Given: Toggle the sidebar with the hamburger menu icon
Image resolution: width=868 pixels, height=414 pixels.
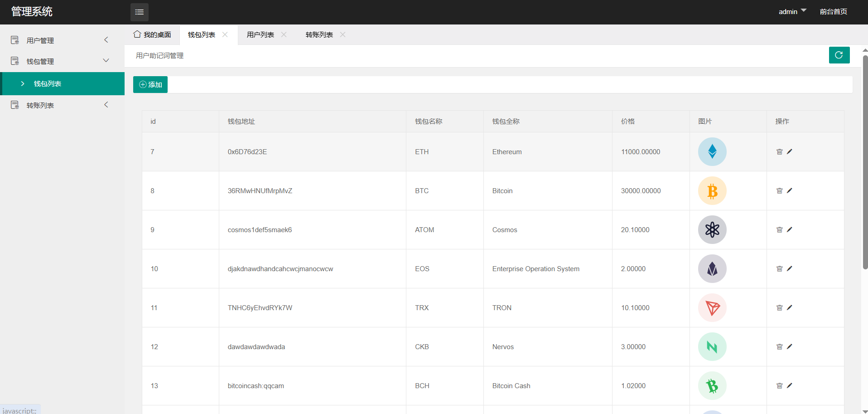Looking at the screenshot, I should coord(139,12).
